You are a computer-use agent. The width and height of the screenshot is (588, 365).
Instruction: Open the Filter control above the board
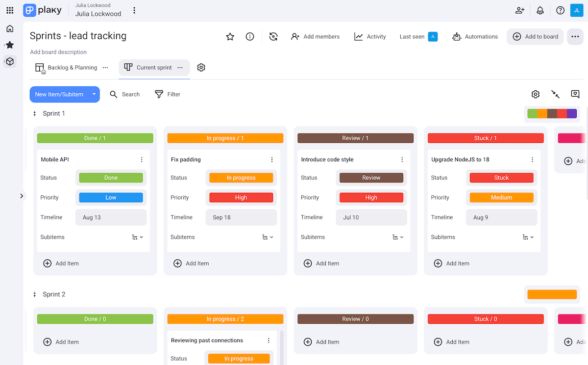click(168, 94)
